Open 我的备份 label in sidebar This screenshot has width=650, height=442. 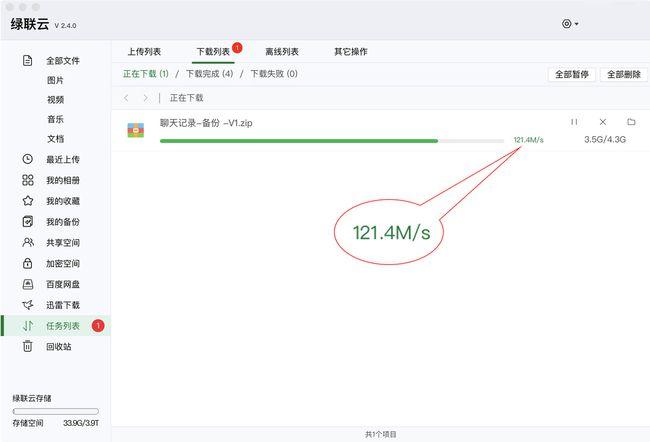(x=63, y=222)
